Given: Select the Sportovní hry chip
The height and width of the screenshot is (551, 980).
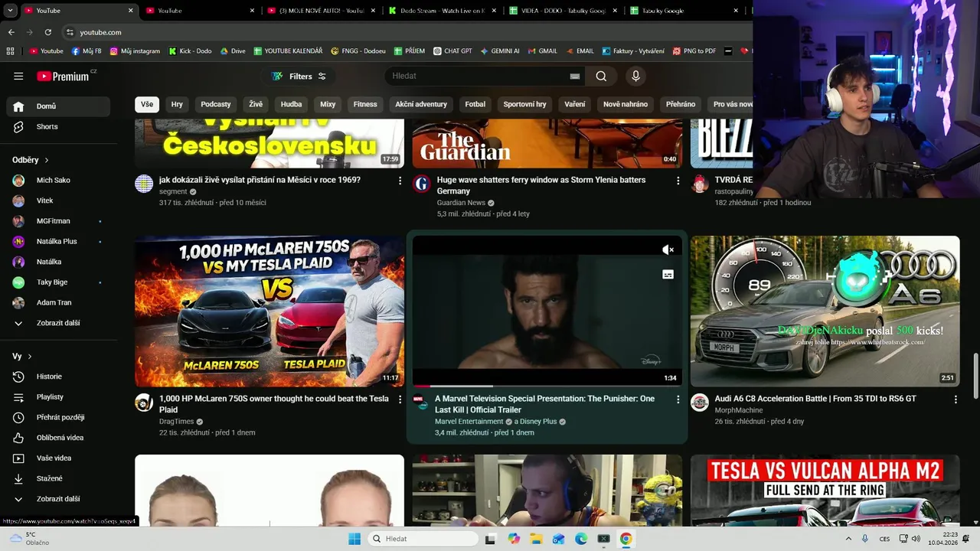Looking at the screenshot, I should [524, 104].
